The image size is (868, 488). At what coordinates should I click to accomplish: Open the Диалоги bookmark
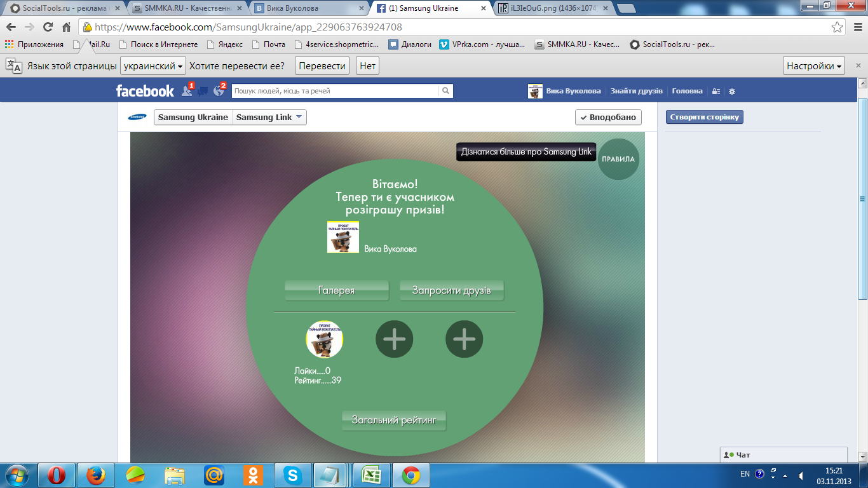pos(410,44)
